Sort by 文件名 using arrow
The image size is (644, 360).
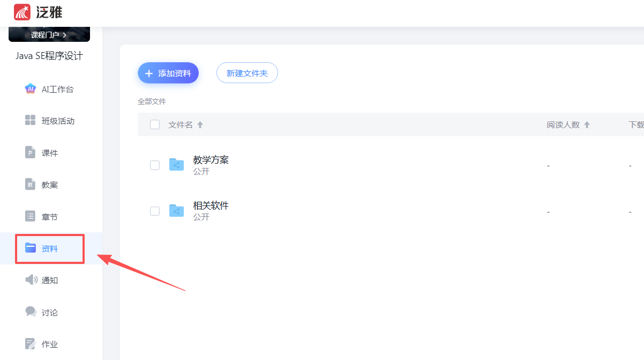pyautogui.click(x=200, y=125)
